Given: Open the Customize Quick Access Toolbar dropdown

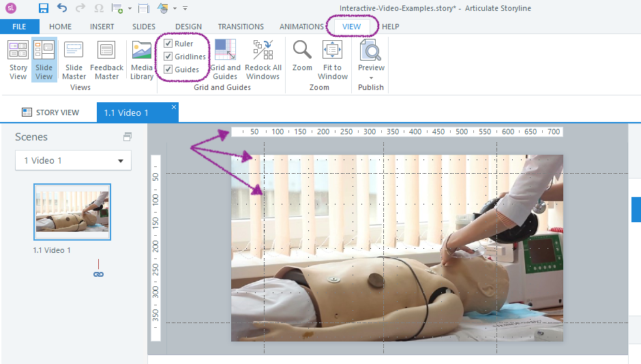Looking at the screenshot, I should (185, 9).
